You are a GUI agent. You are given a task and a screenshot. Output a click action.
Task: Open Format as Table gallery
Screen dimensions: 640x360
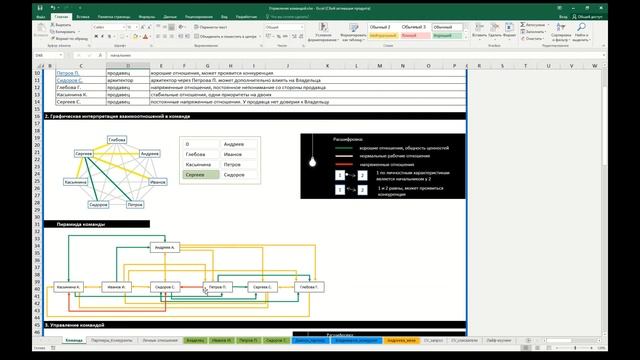[x=353, y=32]
